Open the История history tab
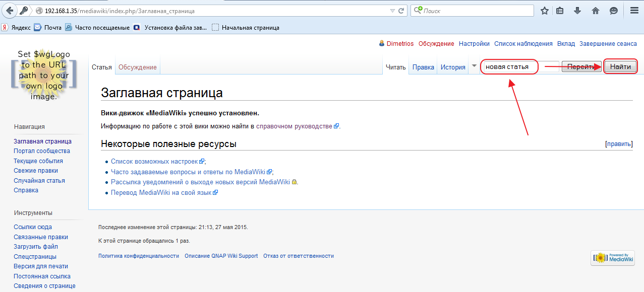The image size is (644, 292). (453, 67)
